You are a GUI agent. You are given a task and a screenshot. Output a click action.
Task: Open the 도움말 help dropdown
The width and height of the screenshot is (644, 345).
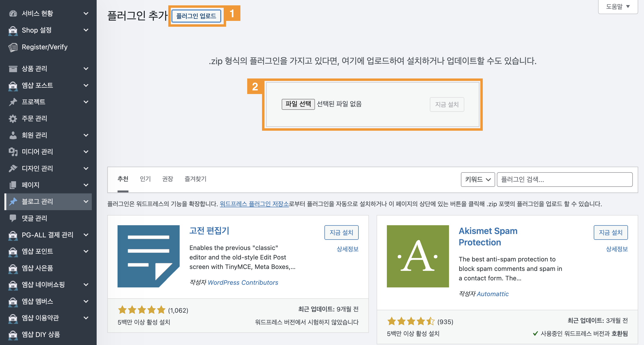618,7
